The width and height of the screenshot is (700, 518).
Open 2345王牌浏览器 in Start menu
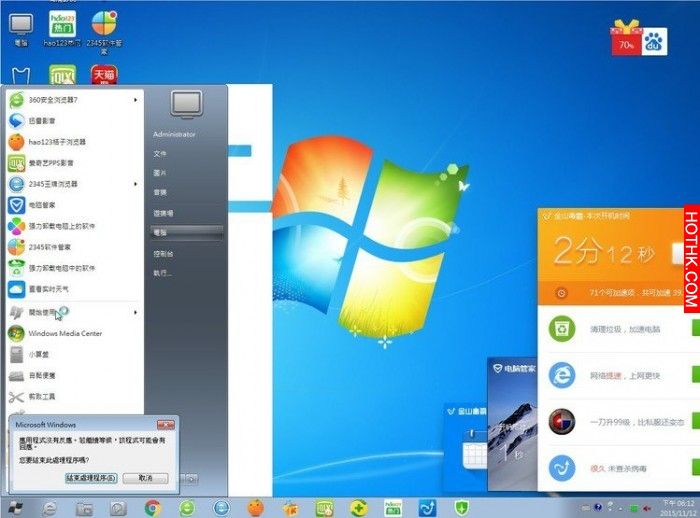click(x=74, y=184)
